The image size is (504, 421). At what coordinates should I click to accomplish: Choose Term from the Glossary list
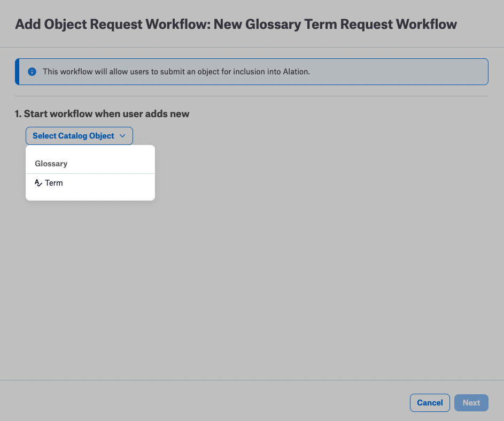pos(90,183)
